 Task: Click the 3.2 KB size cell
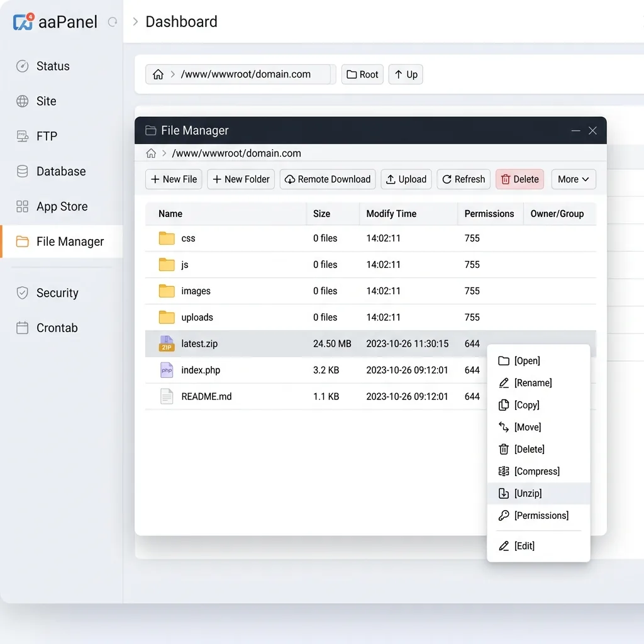tap(326, 370)
